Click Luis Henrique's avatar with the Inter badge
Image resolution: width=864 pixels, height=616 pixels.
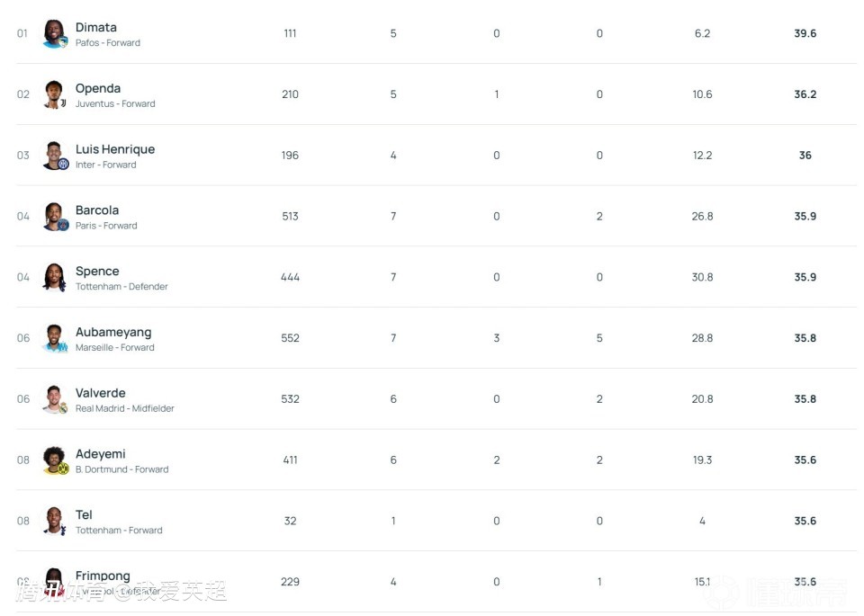pos(55,156)
